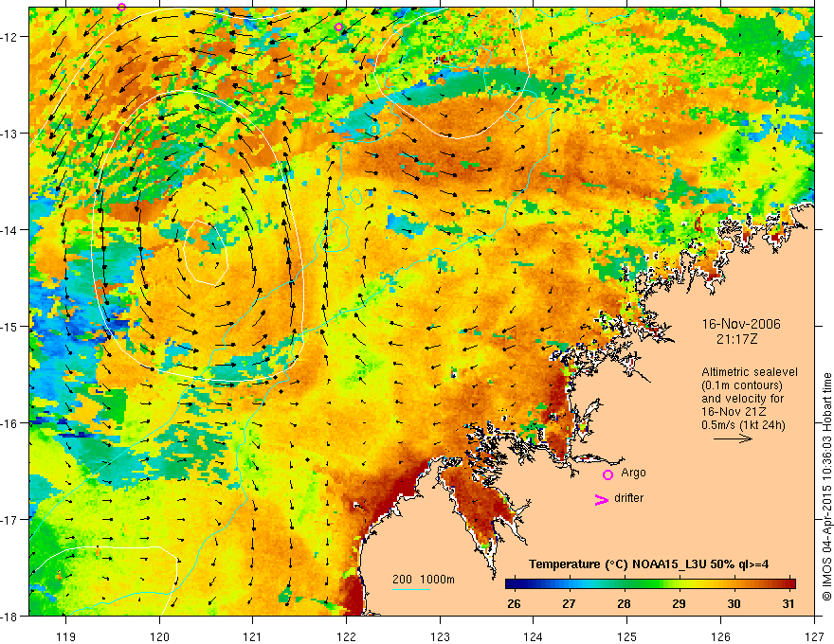The image size is (834, 644).
Task: Click the '(0.1m contours)' caption line
Action: point(742,385)
